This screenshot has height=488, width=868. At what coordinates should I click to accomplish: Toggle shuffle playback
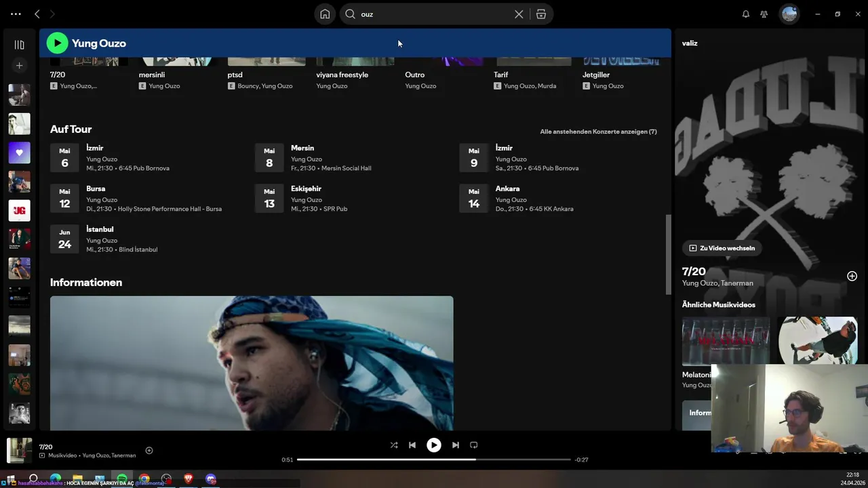[394, 445]
